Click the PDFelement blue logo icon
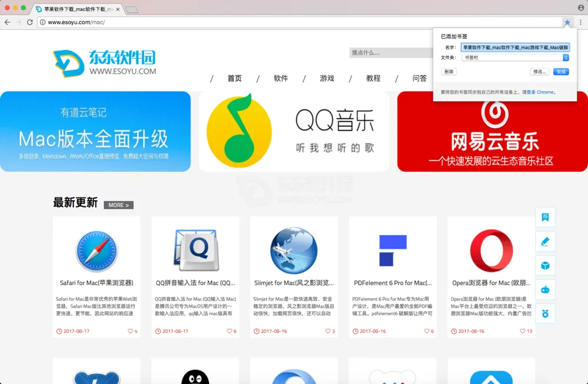 click(x=393, y=251)
